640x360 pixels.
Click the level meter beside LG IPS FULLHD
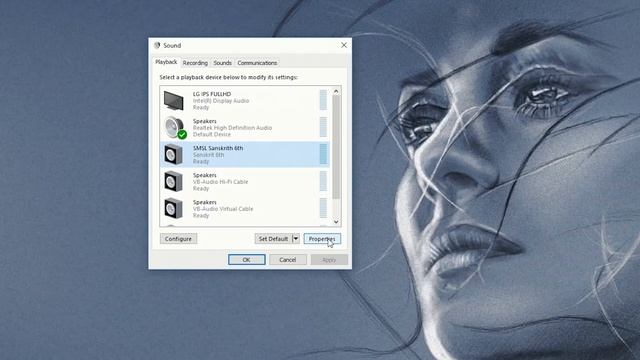click(x=323, y=100)
